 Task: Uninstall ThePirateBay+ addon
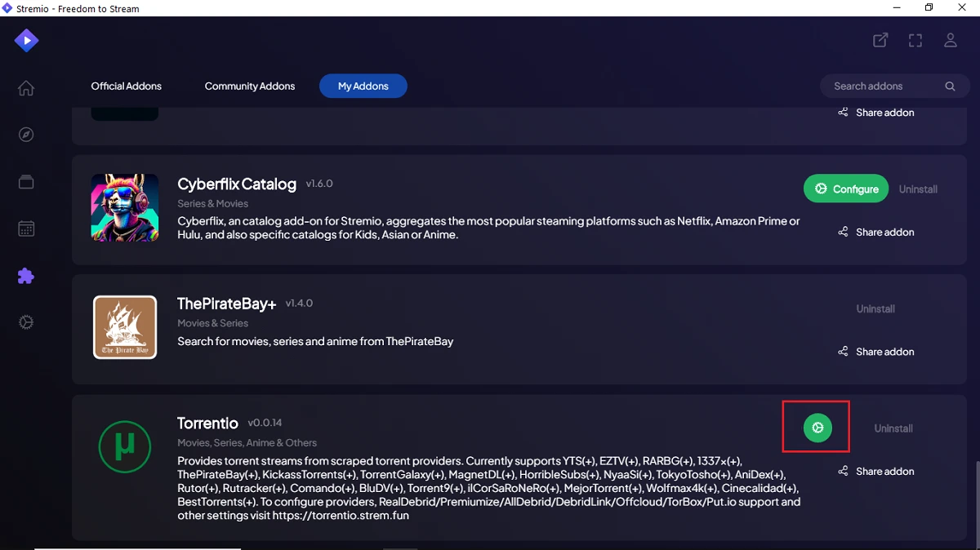875,309
